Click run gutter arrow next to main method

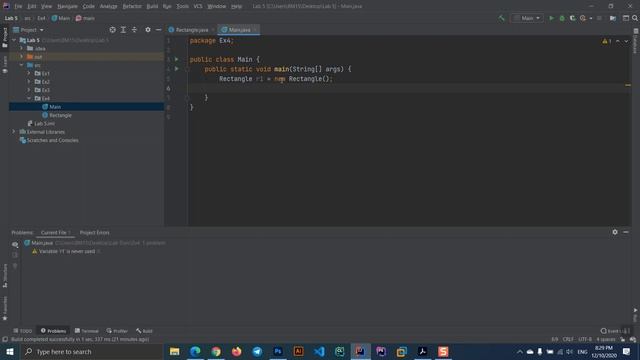click(x=176, y=69)
